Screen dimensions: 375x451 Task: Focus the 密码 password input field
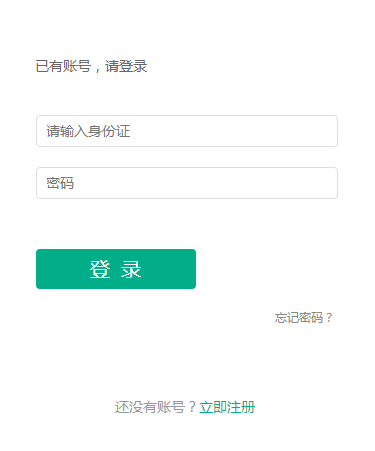(x=187, y=183)
